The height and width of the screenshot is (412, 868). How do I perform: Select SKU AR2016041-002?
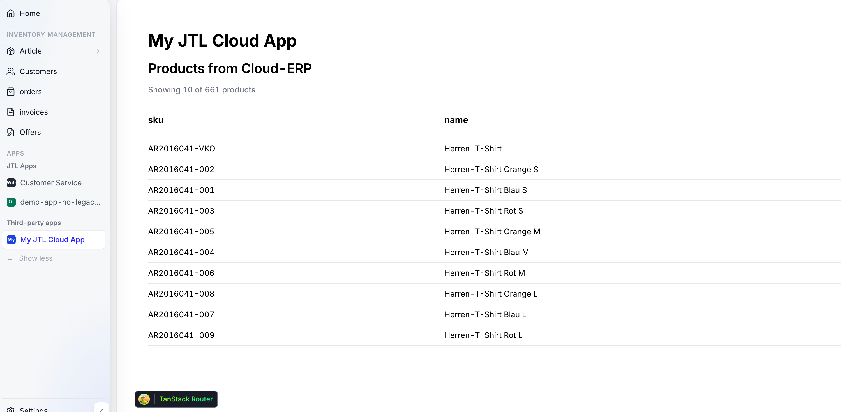[181, 170]
